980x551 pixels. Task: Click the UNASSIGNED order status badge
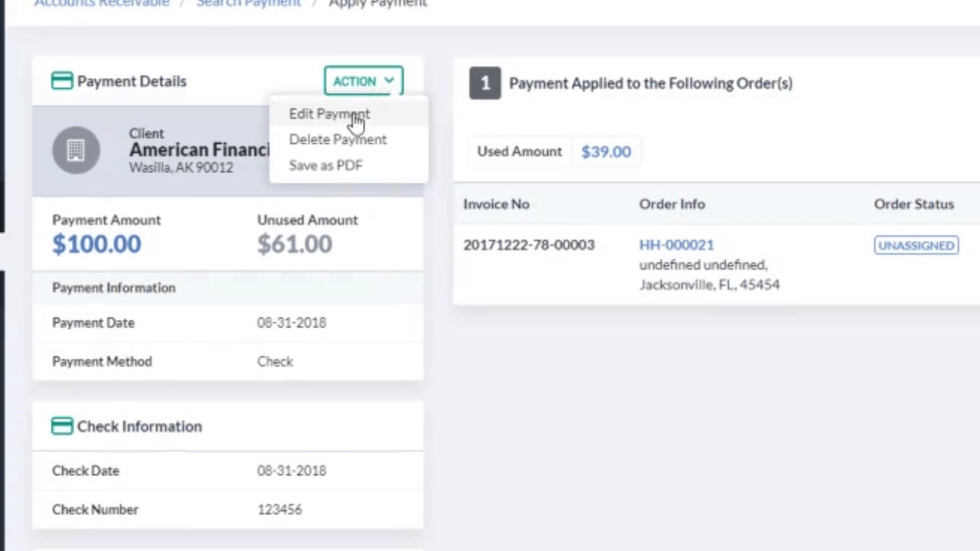[x=916, y=245]
